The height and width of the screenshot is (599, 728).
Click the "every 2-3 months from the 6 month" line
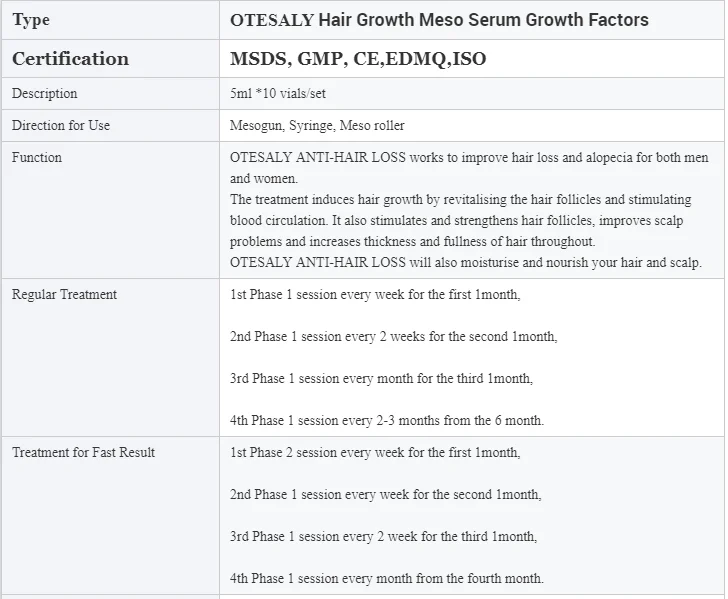click(x=387, y=420)
